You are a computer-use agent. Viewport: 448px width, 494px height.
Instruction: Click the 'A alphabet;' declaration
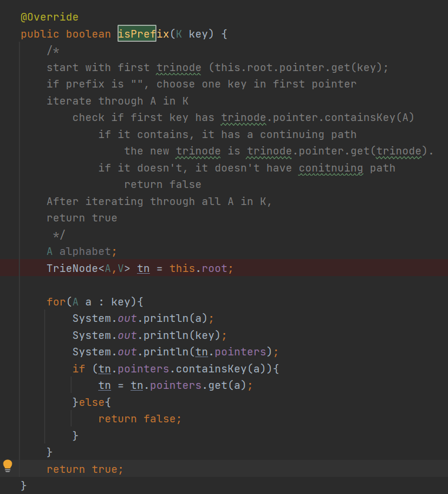pyautogui.click(x=82, y=252)
